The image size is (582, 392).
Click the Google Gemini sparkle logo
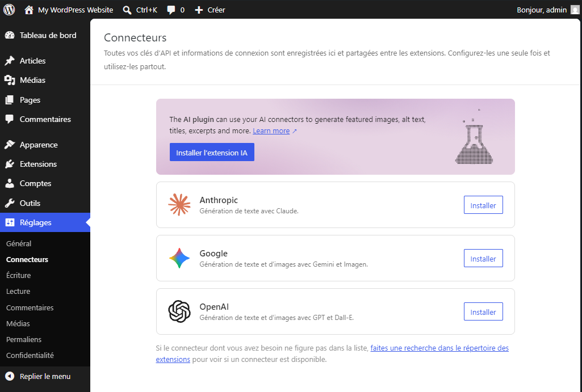[x=179, y=258]
